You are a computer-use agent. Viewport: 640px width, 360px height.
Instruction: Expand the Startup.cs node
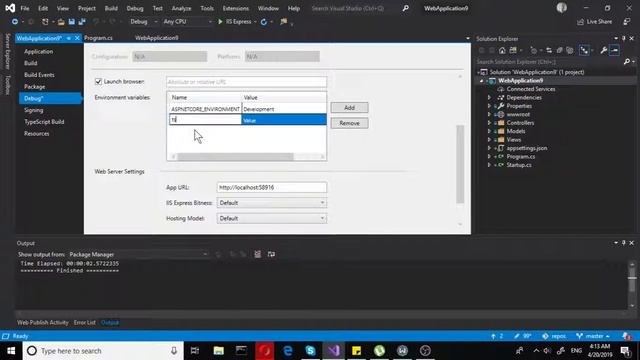pos(489,165)
